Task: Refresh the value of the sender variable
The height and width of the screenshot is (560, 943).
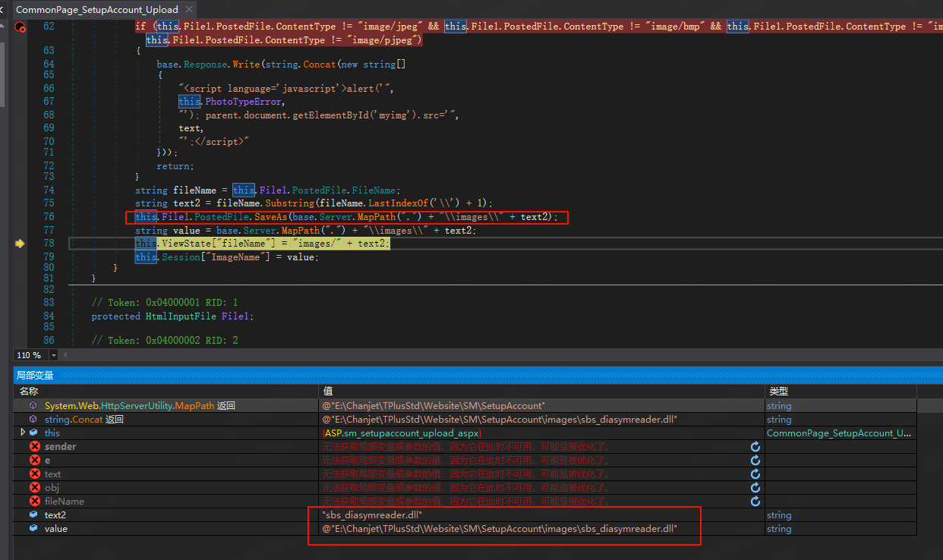Action: point(755,447)
